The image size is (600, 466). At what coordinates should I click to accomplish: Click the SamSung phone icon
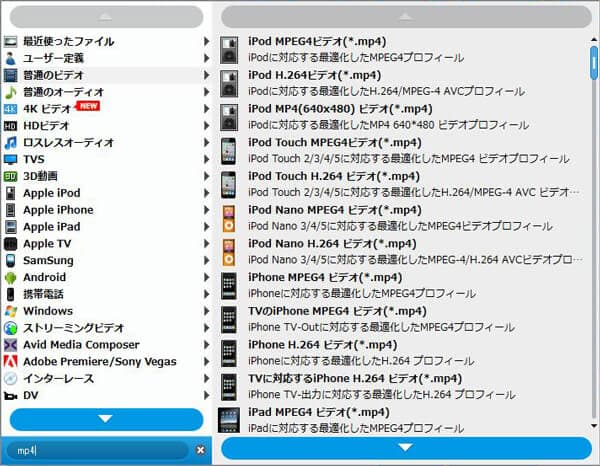(10, 261)
